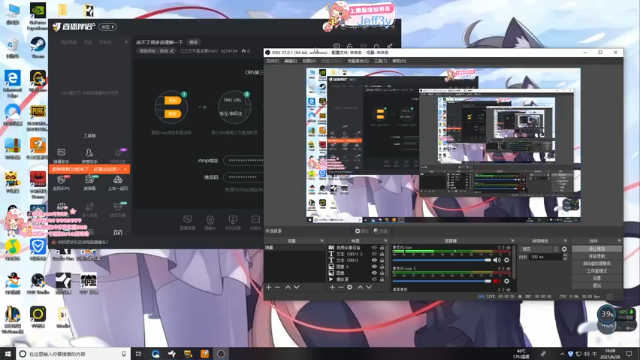
Task: Add a new scene with plus icon
Action: coord(269,287)
